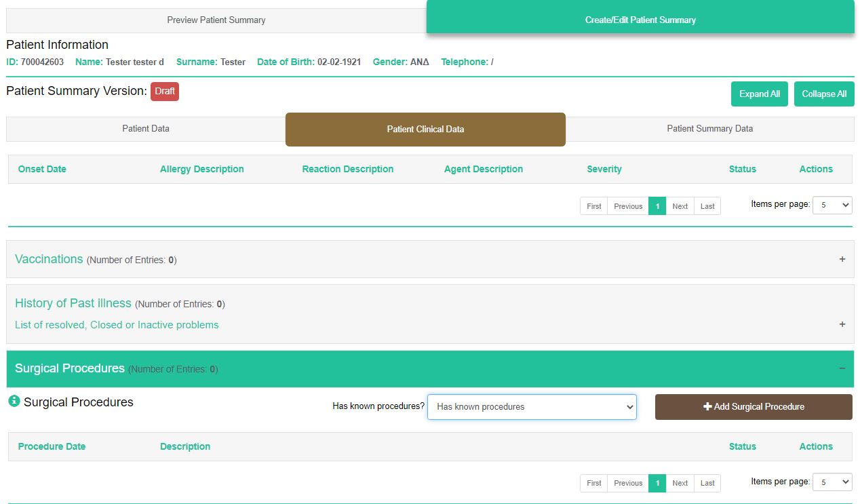This screenshot has width=860, height=504.
Task: Click the Vaccinations section title
Action: [49, 259]
